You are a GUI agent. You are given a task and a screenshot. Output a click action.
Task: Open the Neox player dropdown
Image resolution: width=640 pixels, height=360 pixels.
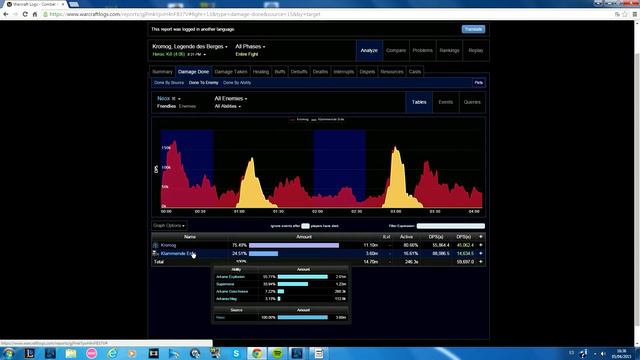169,98
